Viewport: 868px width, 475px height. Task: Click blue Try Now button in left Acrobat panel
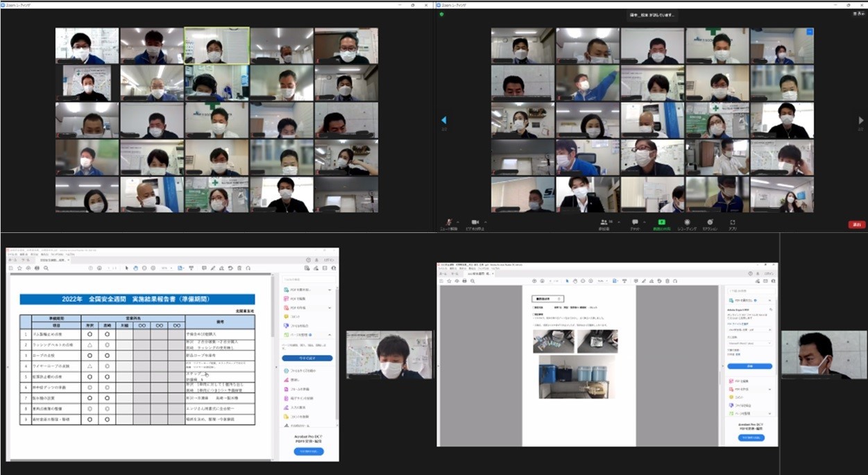(x=307, y=359)
